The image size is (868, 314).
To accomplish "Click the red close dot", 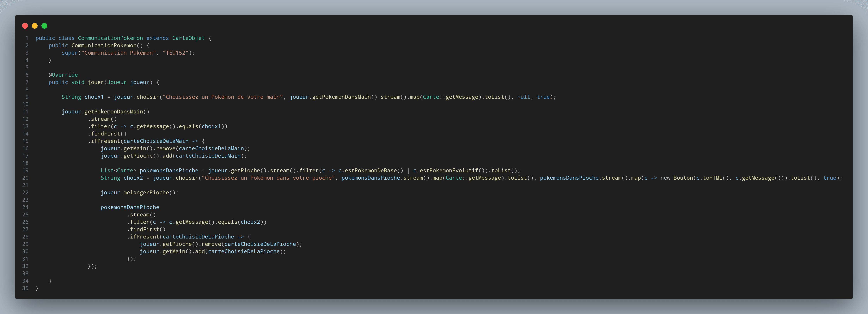I will click(x=25, y=26).
